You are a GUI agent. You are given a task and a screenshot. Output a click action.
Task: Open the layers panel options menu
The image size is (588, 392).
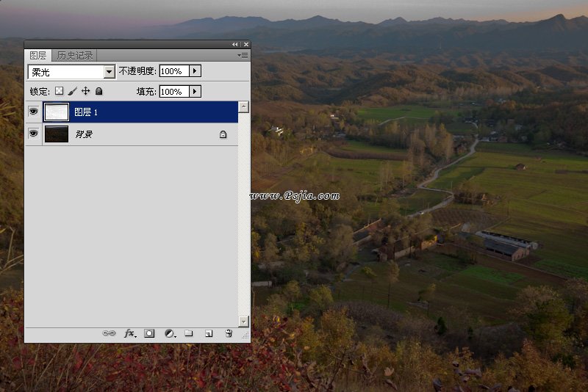click(243, 55)
